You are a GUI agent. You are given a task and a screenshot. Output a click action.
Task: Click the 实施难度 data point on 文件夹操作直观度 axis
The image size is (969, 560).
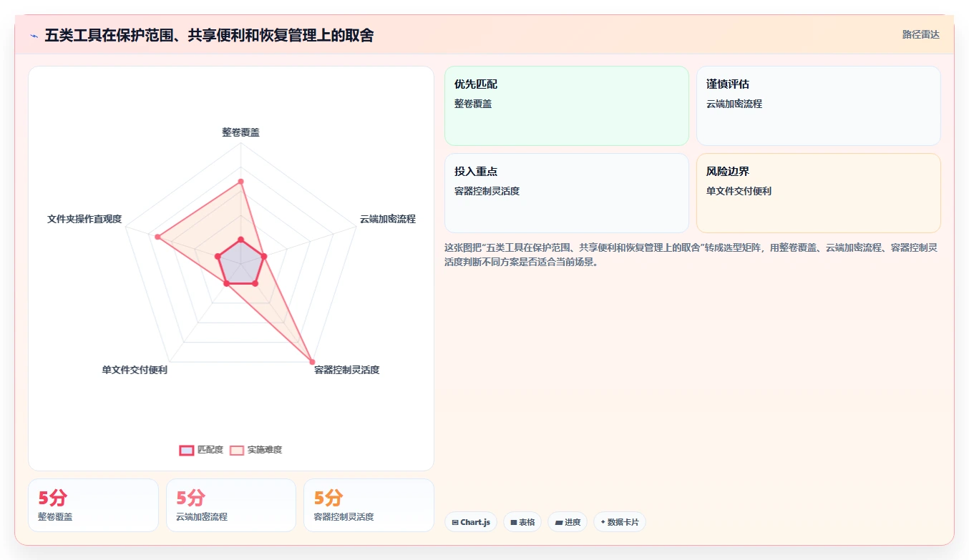tap(157, 237)
